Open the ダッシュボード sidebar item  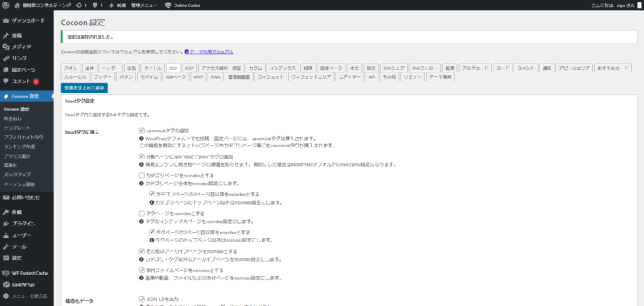[x=27, y=20]
